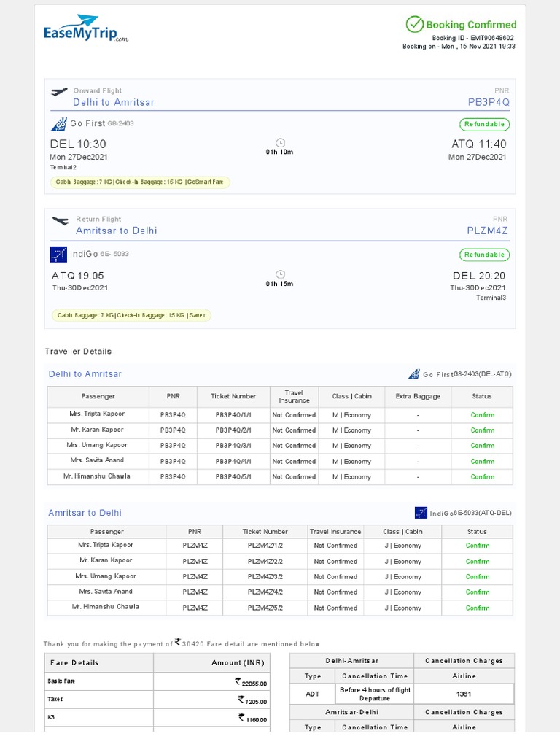Click the Go First logo in traveller details

(x=413, y=374)
